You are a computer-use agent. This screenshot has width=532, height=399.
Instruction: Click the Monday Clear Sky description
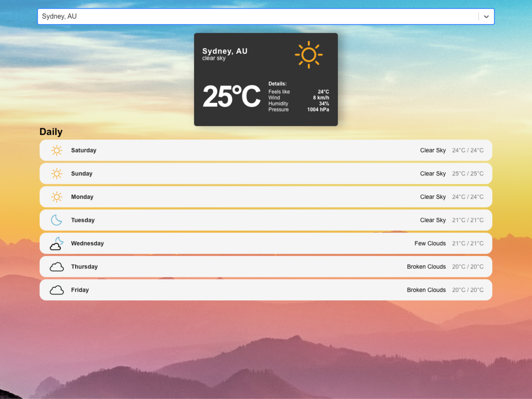(433, 197)
